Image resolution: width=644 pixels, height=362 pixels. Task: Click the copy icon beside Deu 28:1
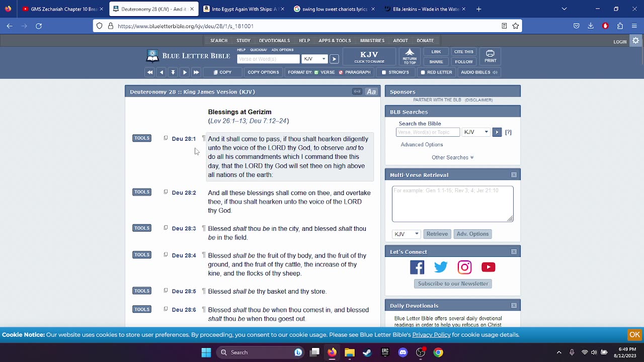pos(166,138)
